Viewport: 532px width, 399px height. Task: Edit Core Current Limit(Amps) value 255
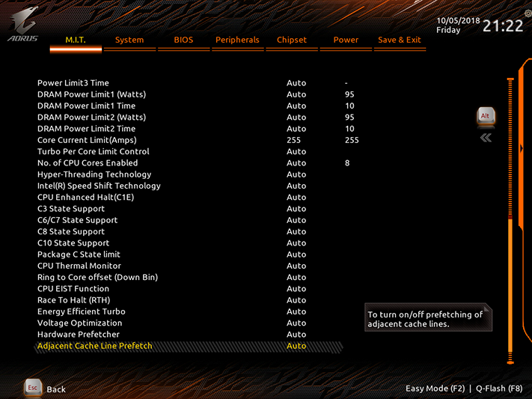click(293, 140)
